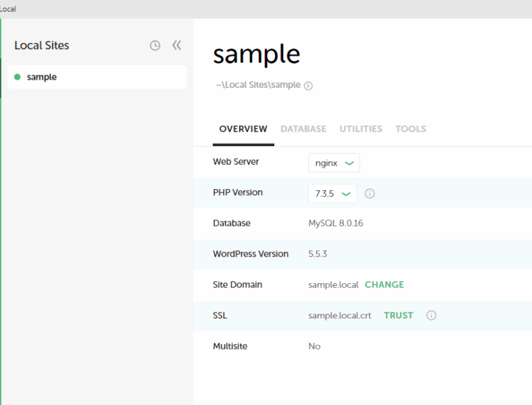This screenshot has width=532, height=405.
Task: Click the sample site title heading
Action: 256,54
